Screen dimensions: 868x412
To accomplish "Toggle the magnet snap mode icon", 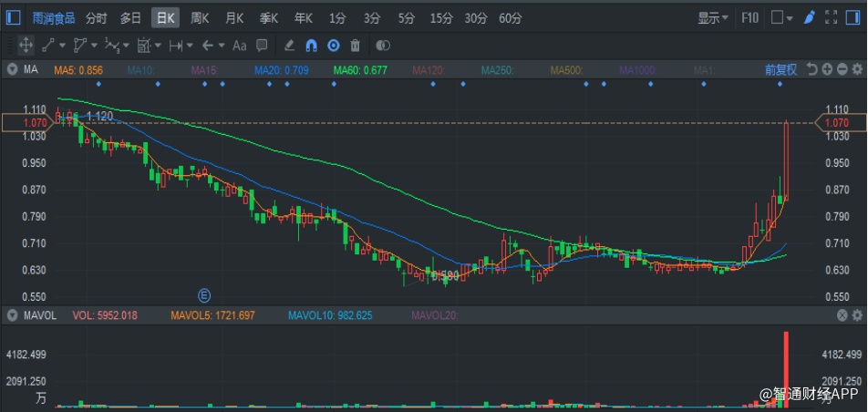I will (x=311, y=46).
